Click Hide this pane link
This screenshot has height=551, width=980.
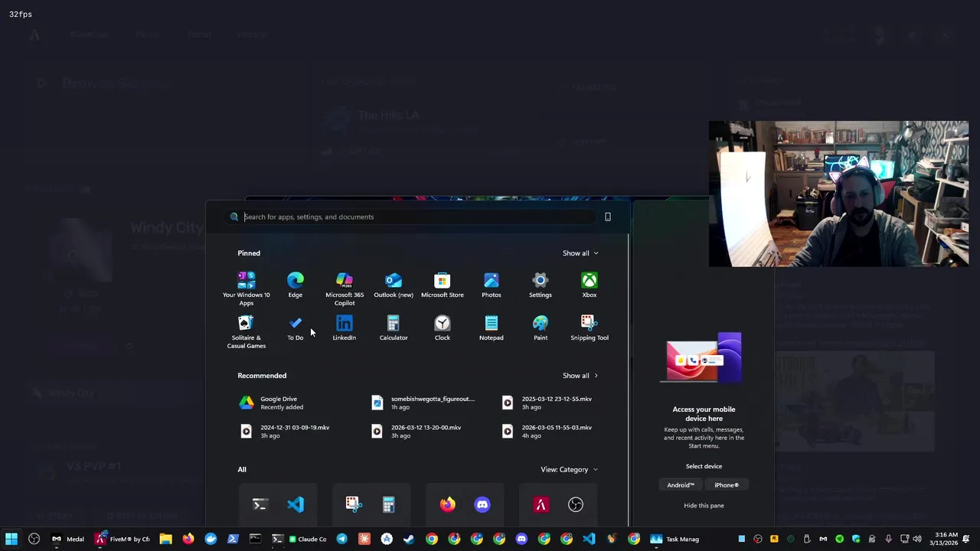704,506
